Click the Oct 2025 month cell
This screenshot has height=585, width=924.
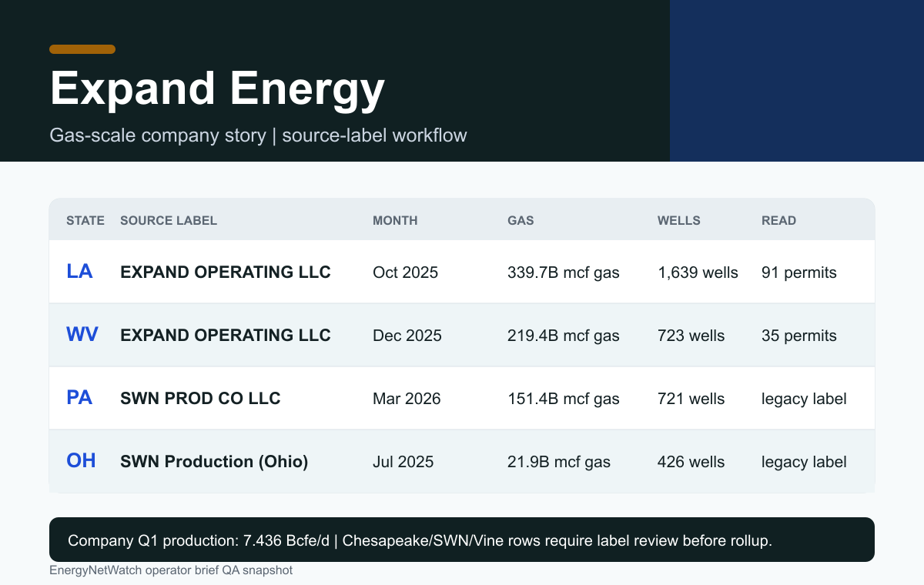(x=405, y=272)
